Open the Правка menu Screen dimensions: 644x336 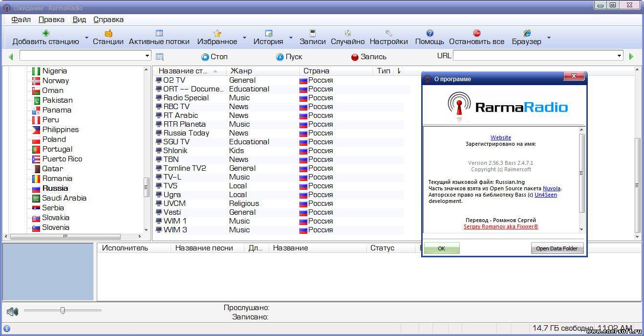tap(51, 20)
